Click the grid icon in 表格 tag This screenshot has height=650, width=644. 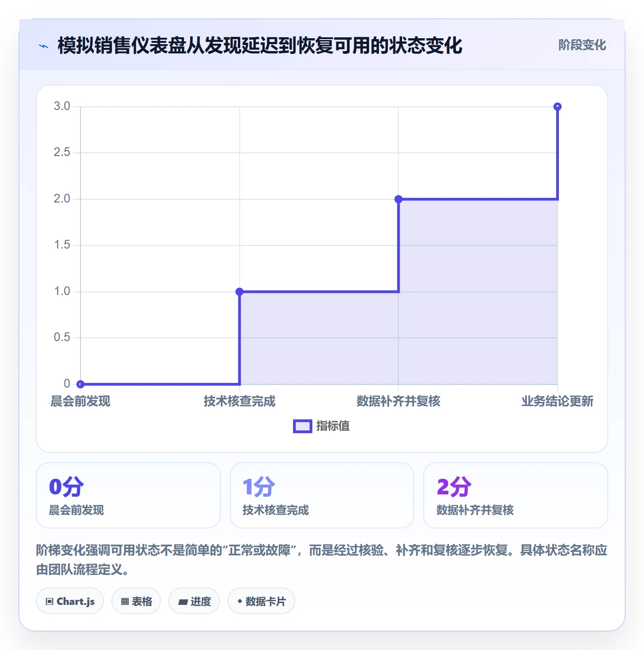coord(125,601)
